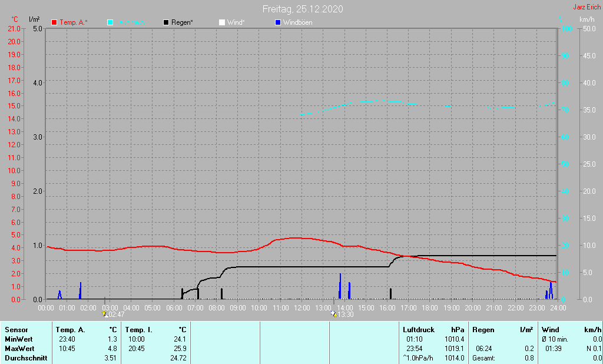The image size is (603, 364).
Task: Click the 'Ø 10 min.' wind label
Action: (555, 339)
